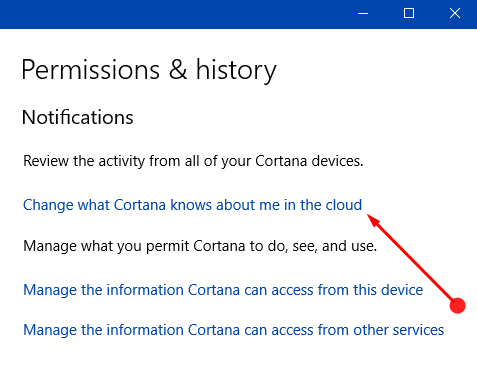
Task: Minimize the Permissions & history window
Action: point(363,14)
